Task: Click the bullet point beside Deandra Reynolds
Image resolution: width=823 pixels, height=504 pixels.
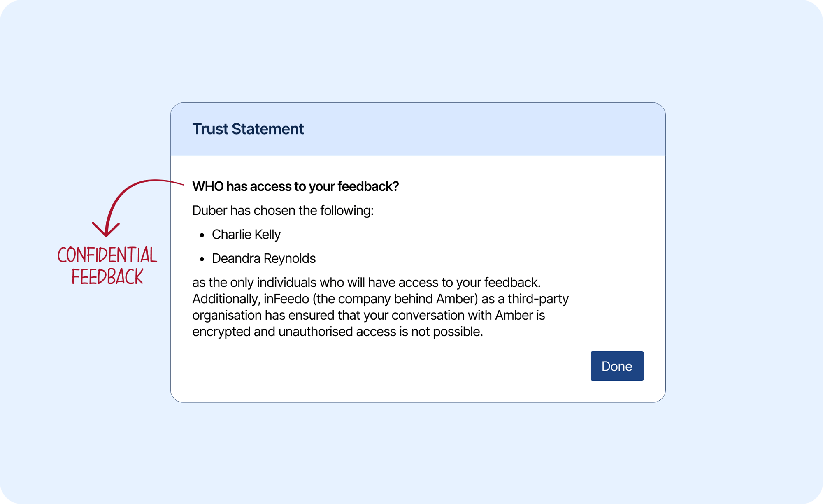Action: click(201, 259)
